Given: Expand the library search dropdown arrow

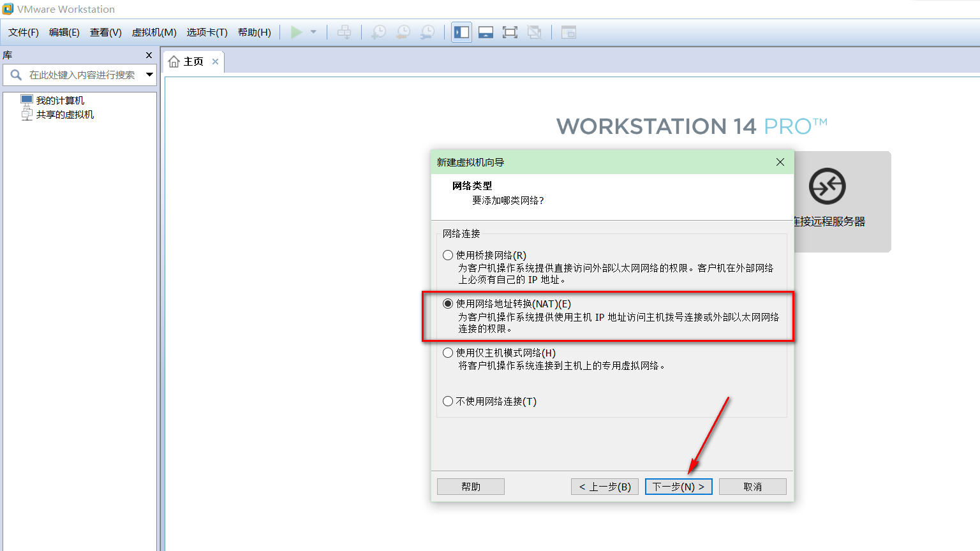Looking at the screenshot, I should (151, 75).
